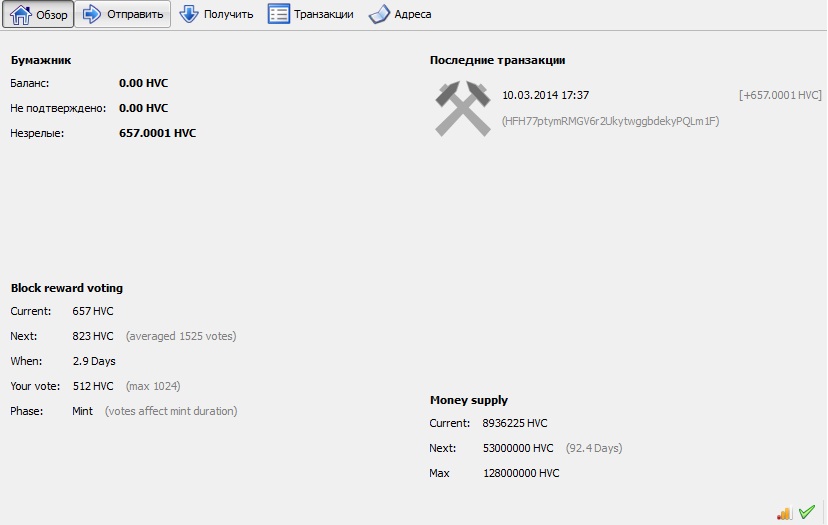Click the home icon on Обзор
Viewport: 828px width, 525px height.
pyautogui.click(x=21, y=14)
